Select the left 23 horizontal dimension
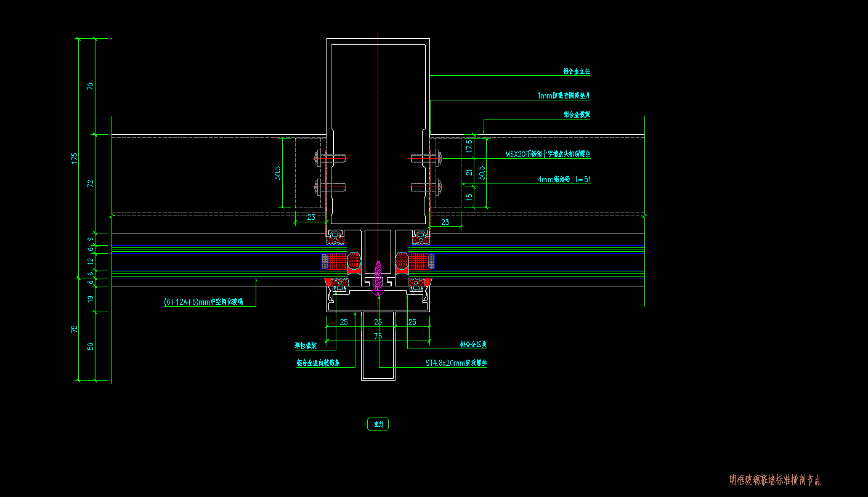Screen dimensions: 868x497 click(311, 217)
